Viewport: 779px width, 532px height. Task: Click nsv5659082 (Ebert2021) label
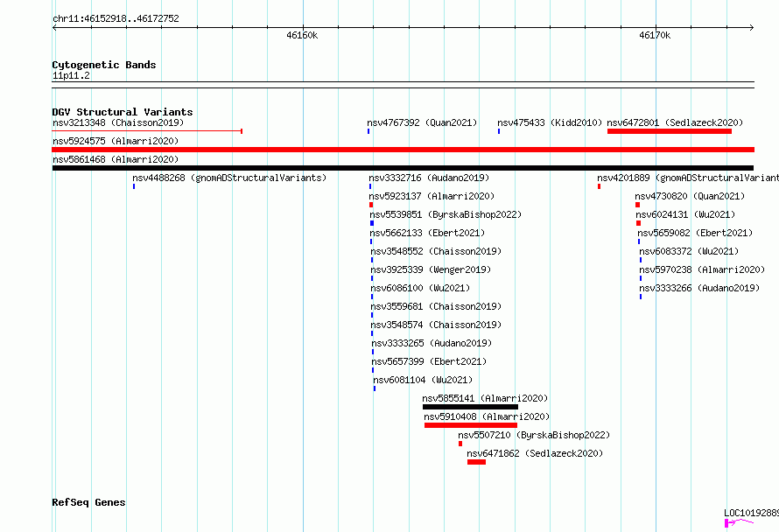[x=695, y=233]
